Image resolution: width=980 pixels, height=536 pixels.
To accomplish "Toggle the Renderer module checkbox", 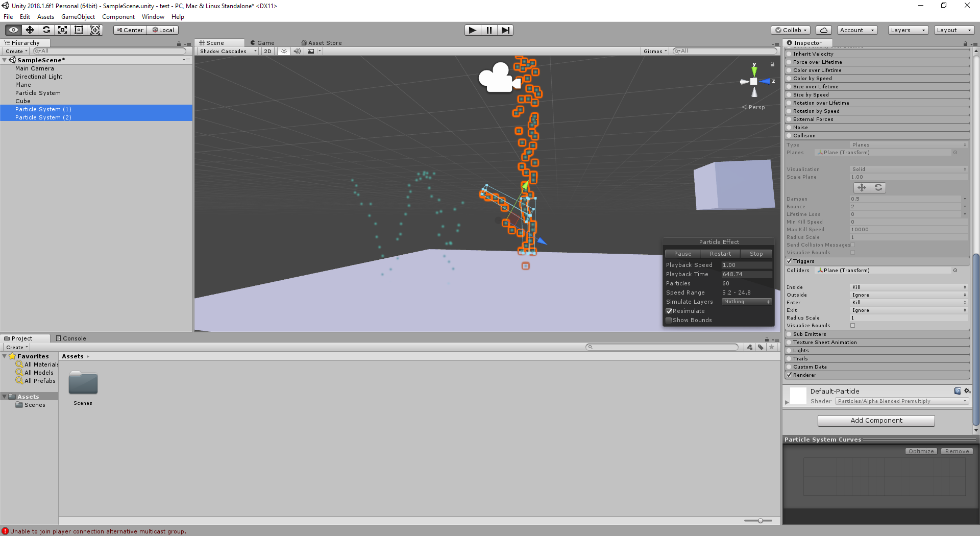I will click(789, 375).
